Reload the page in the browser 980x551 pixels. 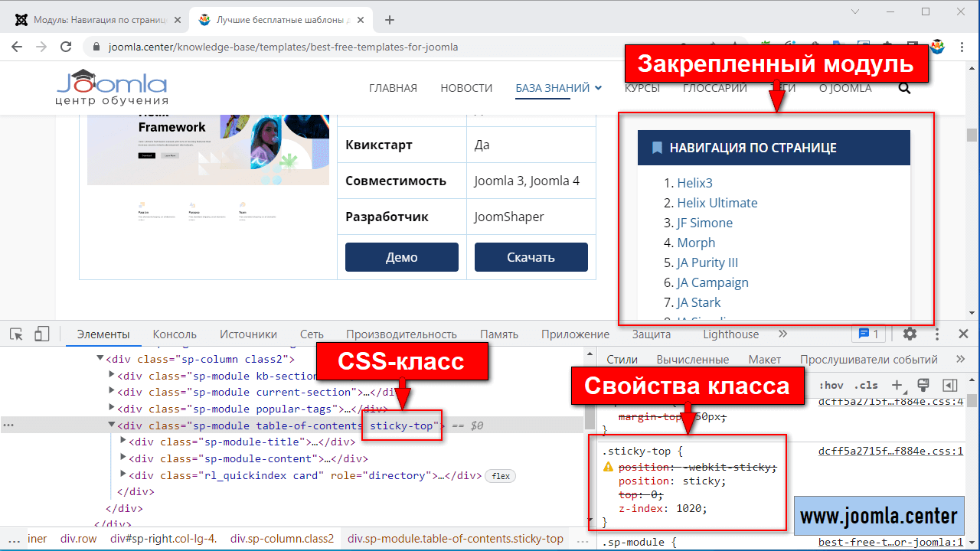[67, 47]
